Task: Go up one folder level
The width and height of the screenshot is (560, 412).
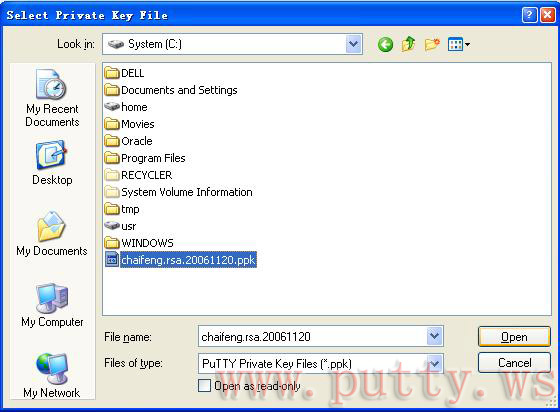Action: click(408, 45)
